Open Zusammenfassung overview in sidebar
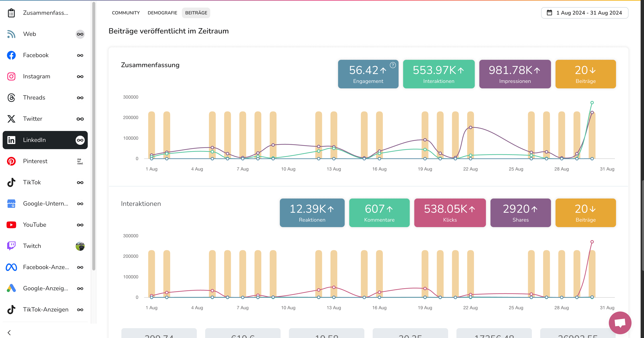This screenshot has width=644, height=338. 45,13
